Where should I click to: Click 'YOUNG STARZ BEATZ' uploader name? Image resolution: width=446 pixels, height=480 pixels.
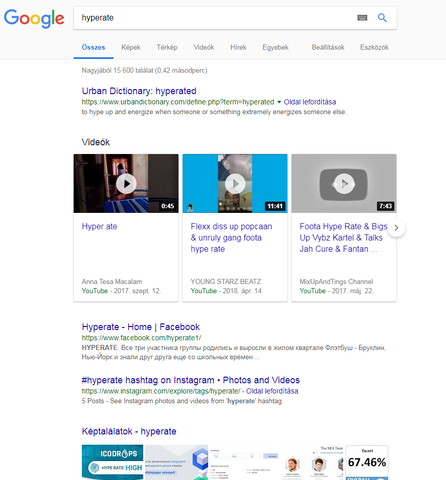pos(226,282)
